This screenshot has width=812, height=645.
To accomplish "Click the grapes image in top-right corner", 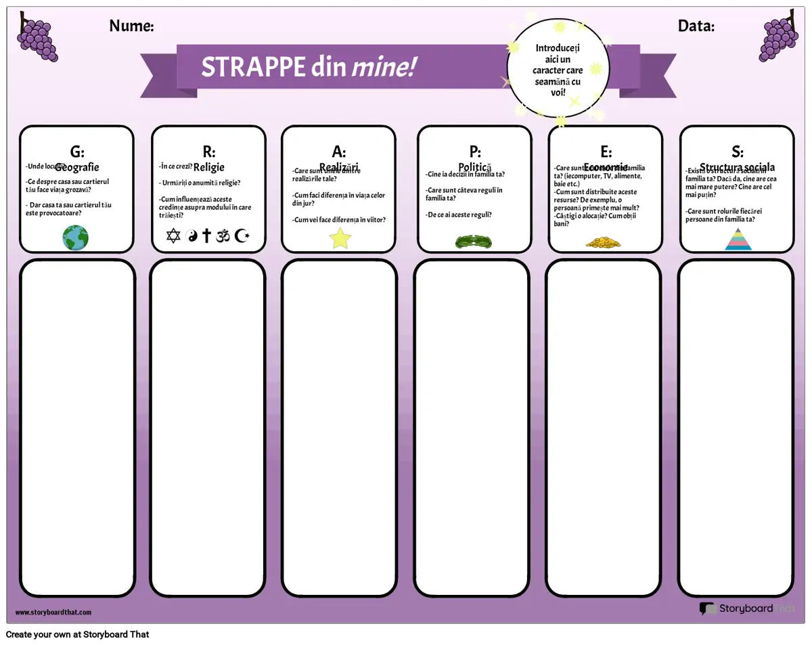I will pyautogui.click(x=778, y=37).
